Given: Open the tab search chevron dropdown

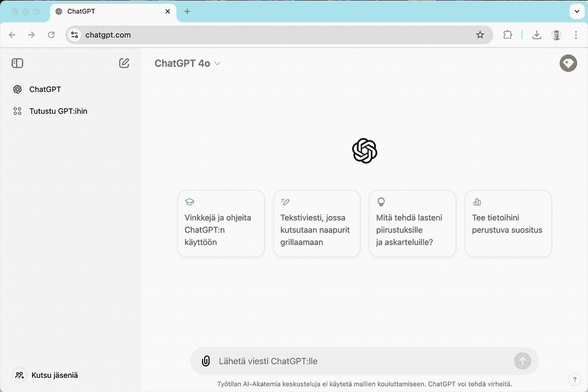Looking at the screenshot, I should (577, 11).
